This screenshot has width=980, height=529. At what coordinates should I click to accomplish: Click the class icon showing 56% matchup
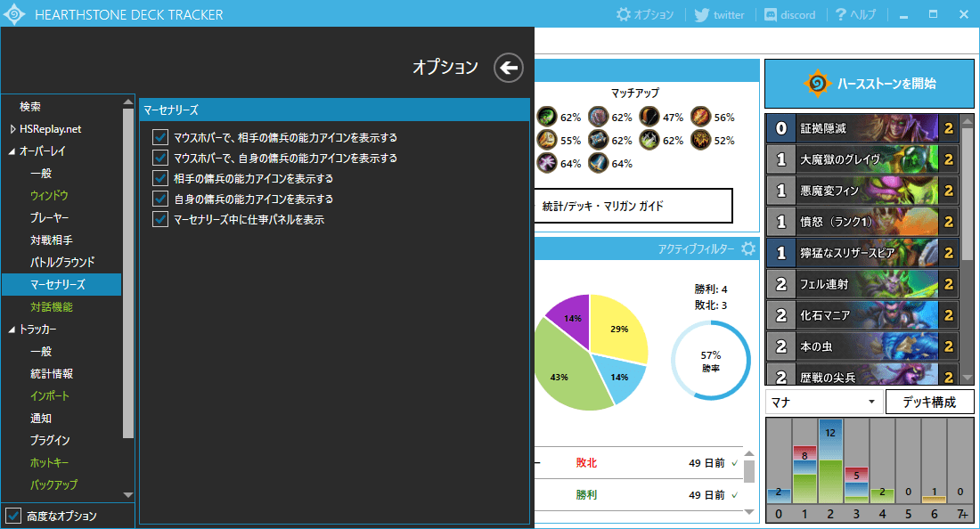click(x=700, y=116)
